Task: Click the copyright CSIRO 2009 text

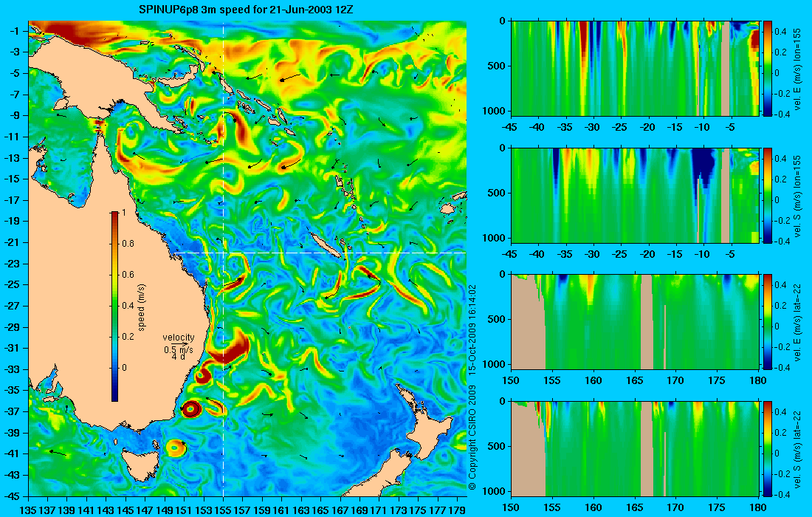Action: [x=472, y=438]
